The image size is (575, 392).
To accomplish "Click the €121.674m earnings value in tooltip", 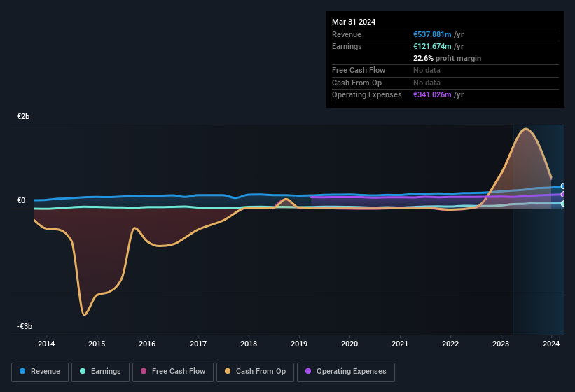I will click(432, 46).
